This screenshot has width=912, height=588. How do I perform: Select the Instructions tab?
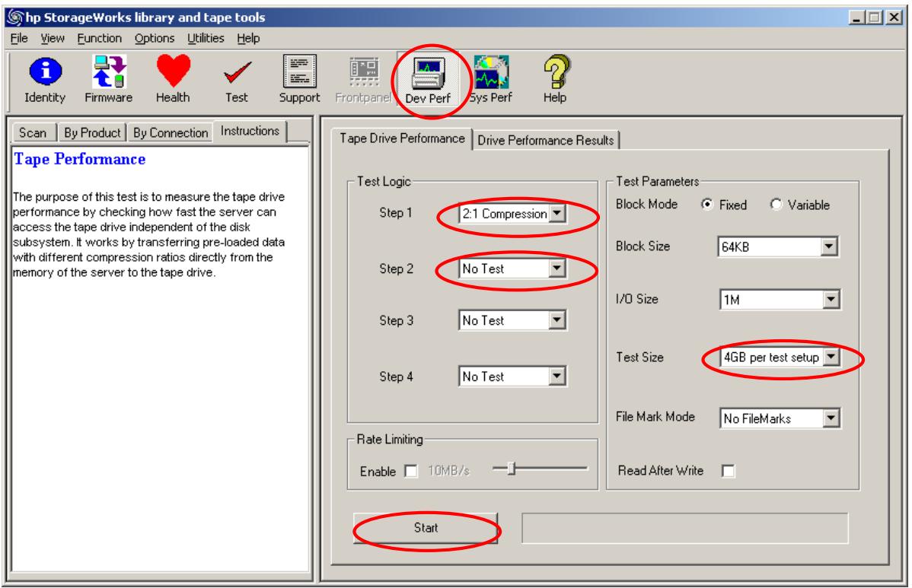(250, 132)
